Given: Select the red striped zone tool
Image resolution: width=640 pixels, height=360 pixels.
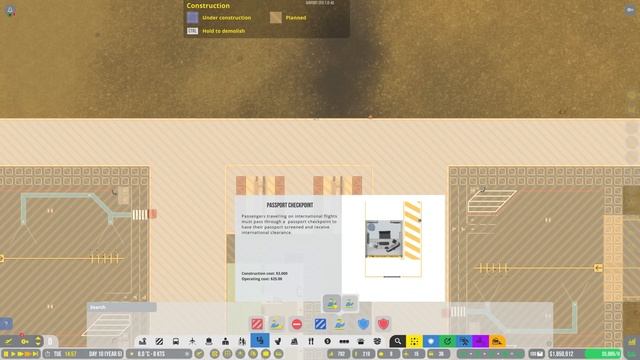Looking at the screenshot, I should [257, 324].
